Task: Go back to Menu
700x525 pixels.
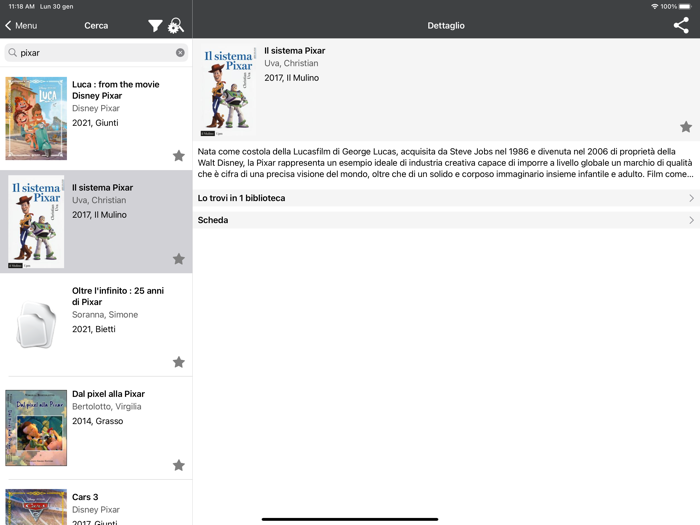Action: point(21,25)
